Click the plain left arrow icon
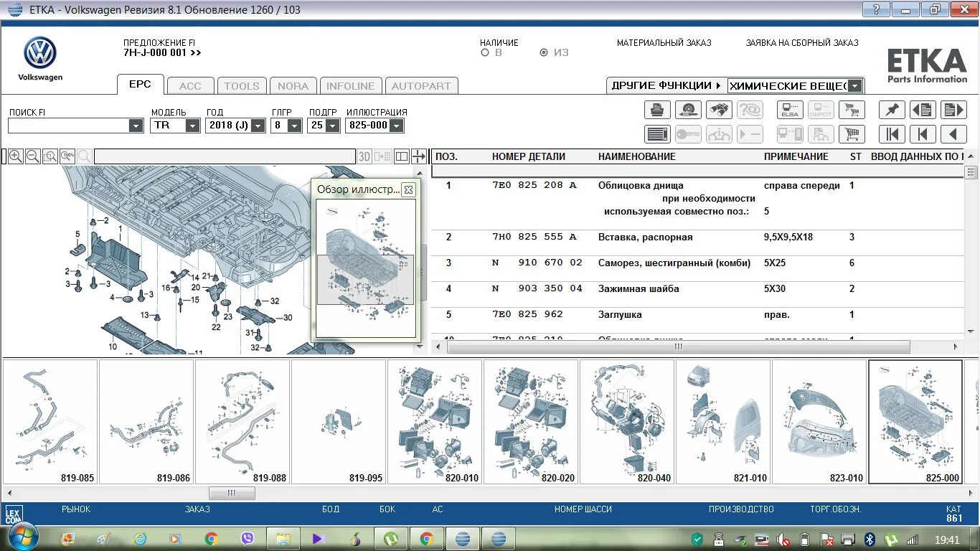 point(953,134)
